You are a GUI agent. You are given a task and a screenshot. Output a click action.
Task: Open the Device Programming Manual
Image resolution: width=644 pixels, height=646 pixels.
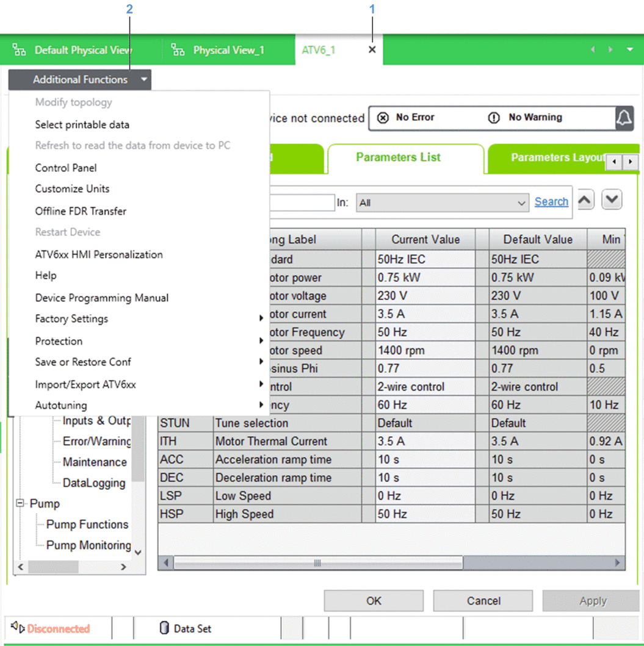[102, 298]
